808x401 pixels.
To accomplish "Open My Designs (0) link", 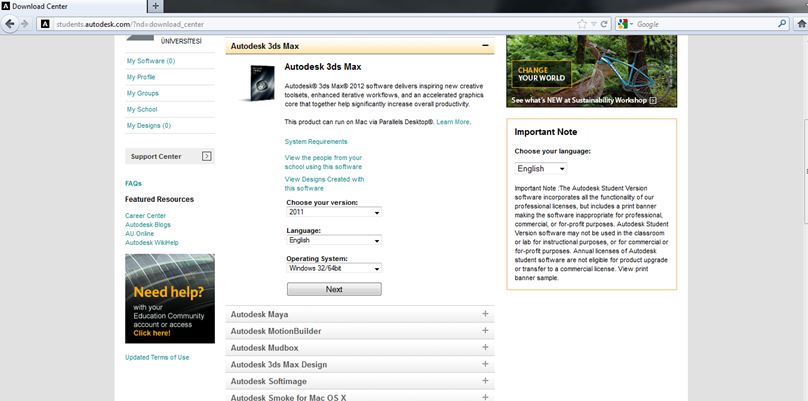I will (148, 125).
